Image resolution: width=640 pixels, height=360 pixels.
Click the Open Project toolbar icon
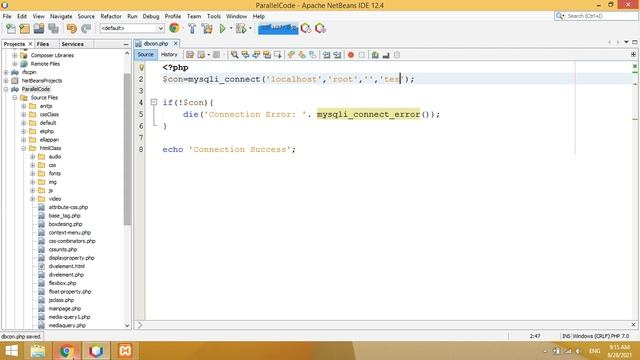click(39, 29)
